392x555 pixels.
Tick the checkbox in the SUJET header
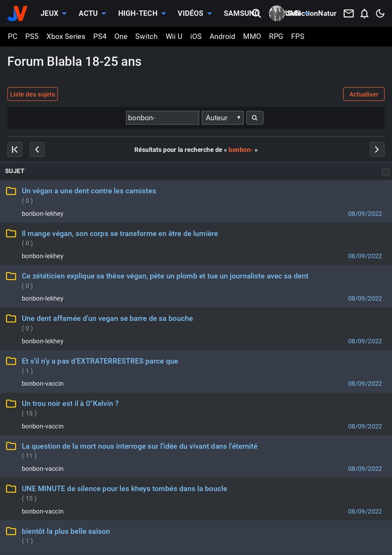click(385, 172)
